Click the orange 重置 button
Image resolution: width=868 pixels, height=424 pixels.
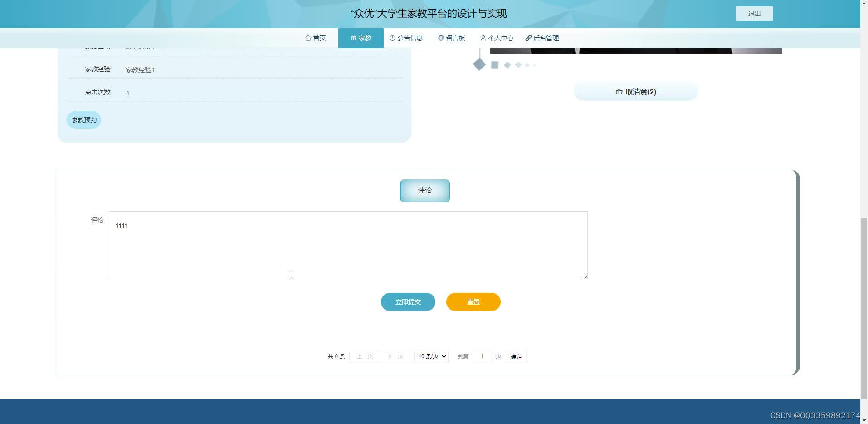(x=473, y=302)
